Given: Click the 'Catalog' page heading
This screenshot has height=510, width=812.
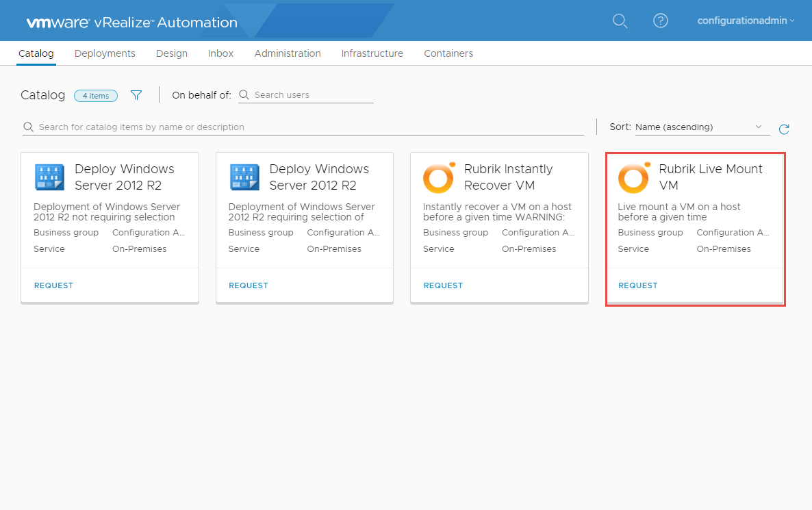Looking at the screenshot, I should [43, 95].
